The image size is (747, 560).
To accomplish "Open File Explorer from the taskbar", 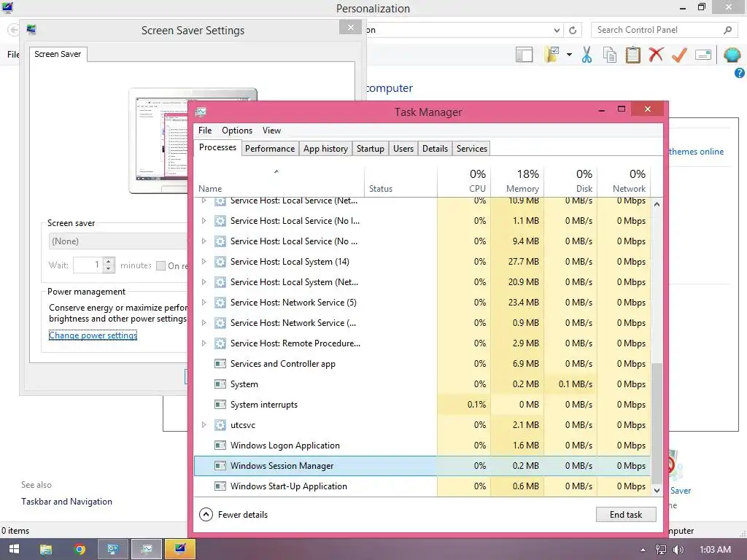I will pos(46,549).
